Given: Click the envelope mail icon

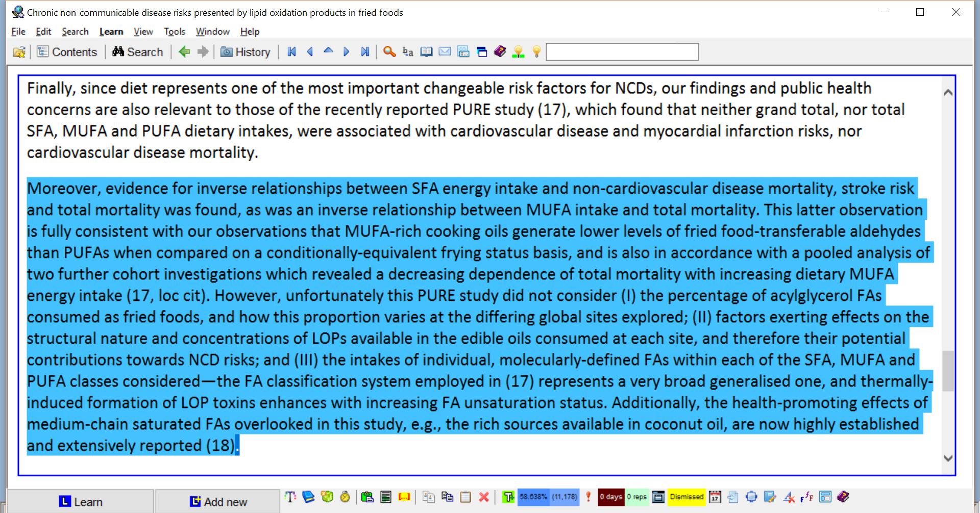Looking at the screenshot, I should coord(445,52).
